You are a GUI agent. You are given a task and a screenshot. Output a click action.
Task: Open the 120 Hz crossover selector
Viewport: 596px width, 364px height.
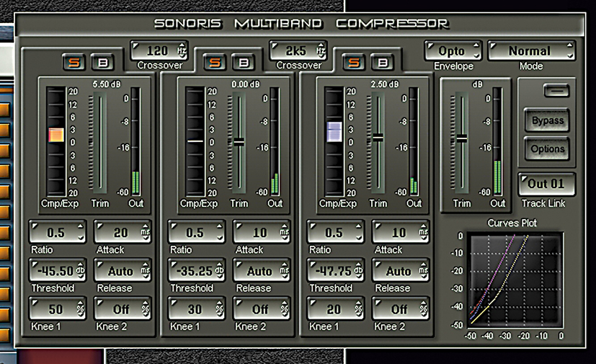point(159,50)
